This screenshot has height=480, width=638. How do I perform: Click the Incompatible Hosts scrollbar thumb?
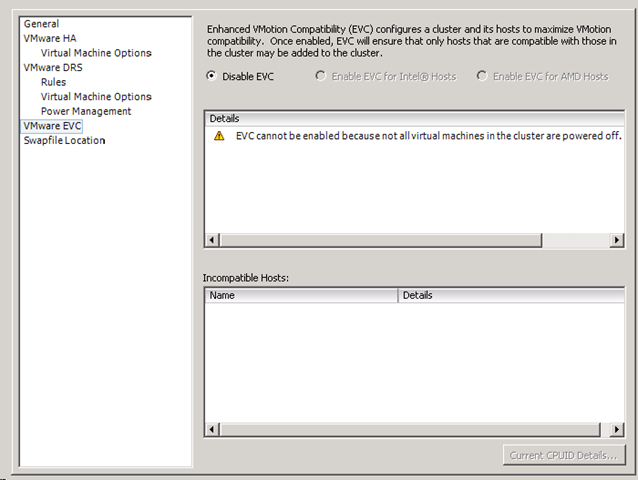coord(410,429)
